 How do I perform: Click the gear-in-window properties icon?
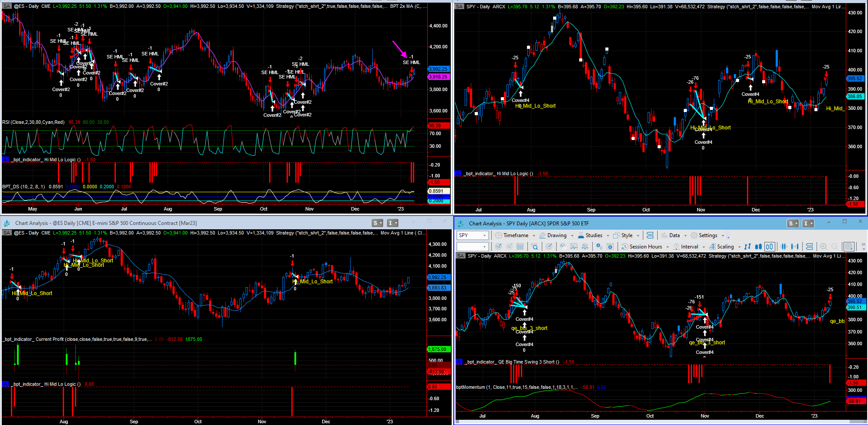coord(610,247)
